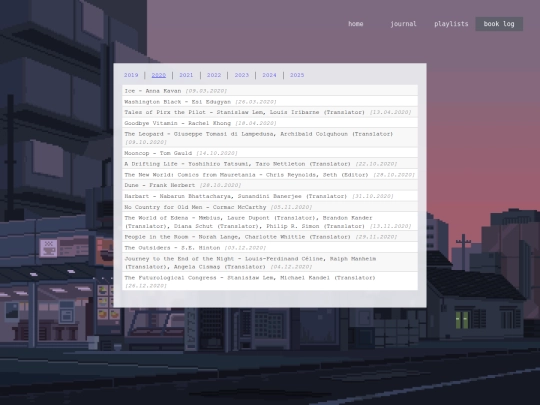Click the 'Tales of Pirx the Pilot' entry
Image resolution: width=540 pixels, height=405 pixels.
(270, 112)
